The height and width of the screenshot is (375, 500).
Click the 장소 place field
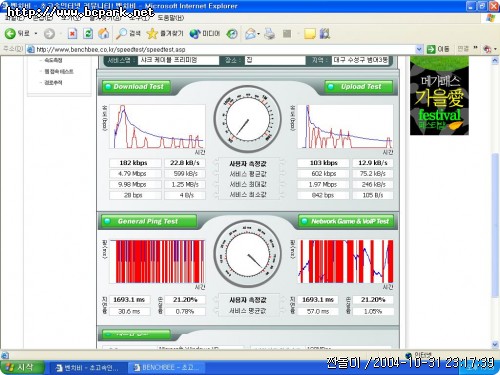coord(275,60)
